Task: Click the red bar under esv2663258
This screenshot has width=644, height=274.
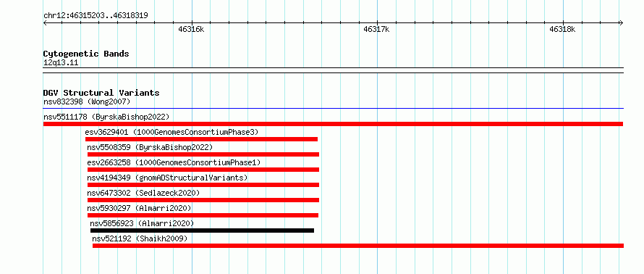Action: click(203, 170)
